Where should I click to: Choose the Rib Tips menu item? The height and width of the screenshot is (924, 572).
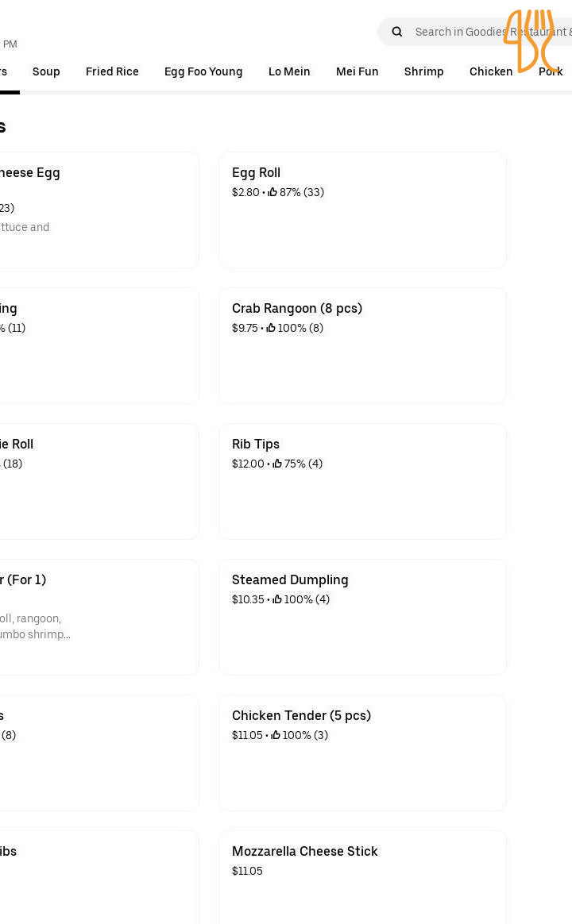pyautogui.click(x=362, y=481)
